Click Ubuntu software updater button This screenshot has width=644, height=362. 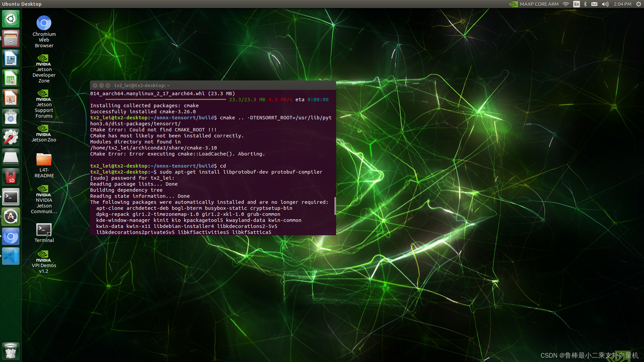11,217
